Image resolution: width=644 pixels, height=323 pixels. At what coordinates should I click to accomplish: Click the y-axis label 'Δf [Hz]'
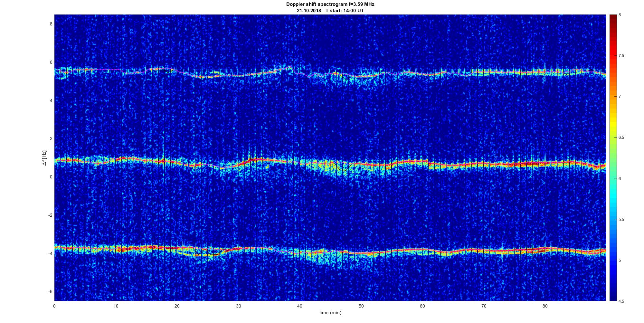(x=44, y=158)
